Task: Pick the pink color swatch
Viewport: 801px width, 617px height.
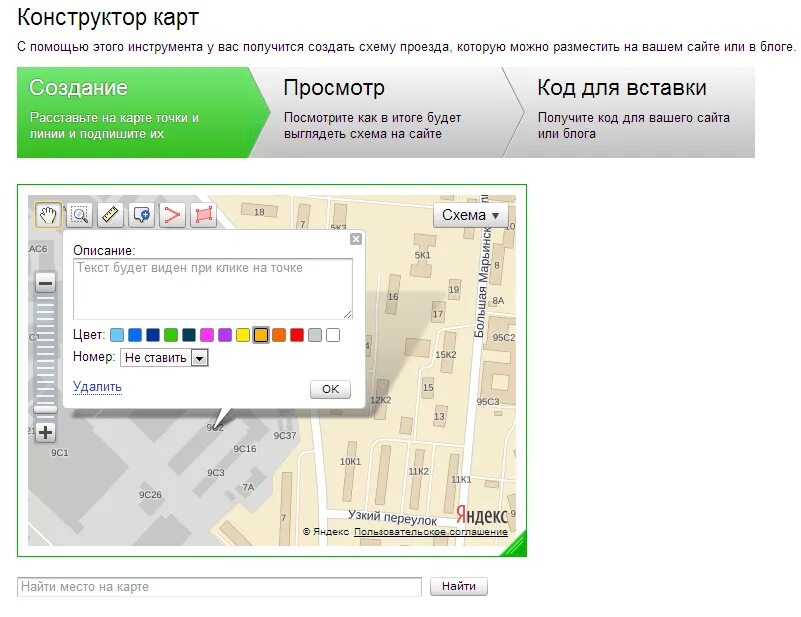Action: click(x=207, y=335)
